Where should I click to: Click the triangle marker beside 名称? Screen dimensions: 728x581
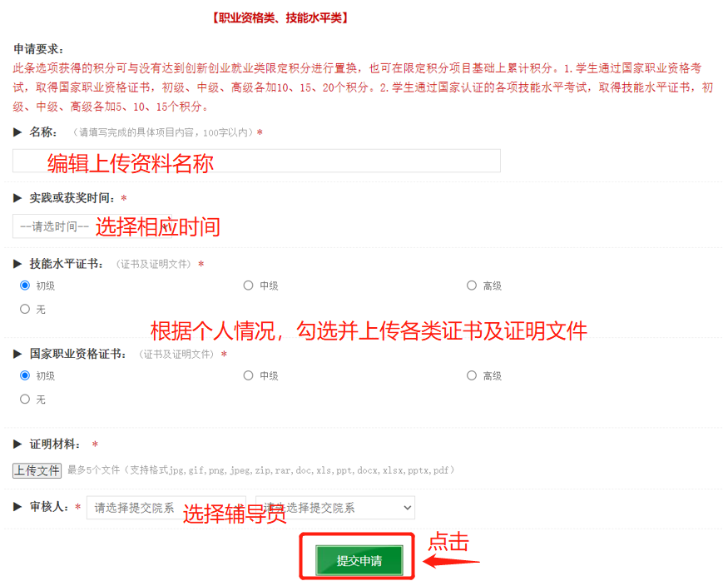click(17, 132)
